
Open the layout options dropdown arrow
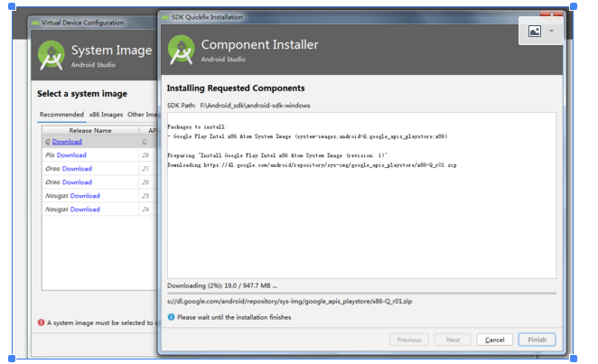click(551, 31)
